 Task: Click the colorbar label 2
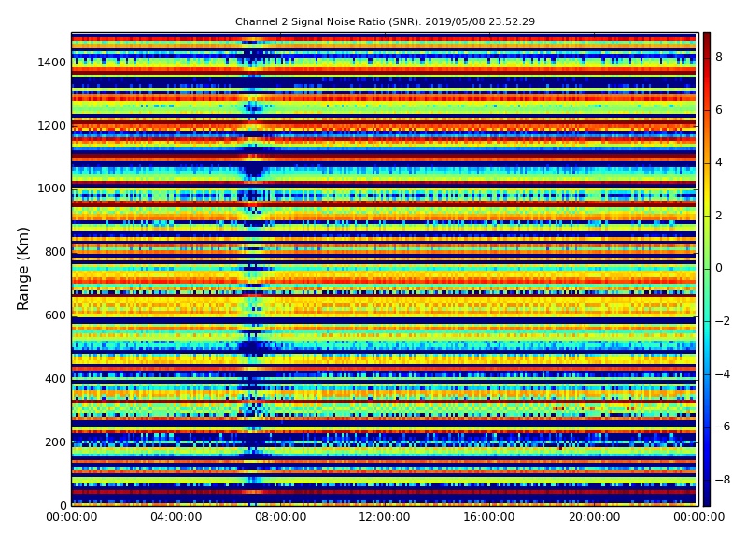coord(719,216)
